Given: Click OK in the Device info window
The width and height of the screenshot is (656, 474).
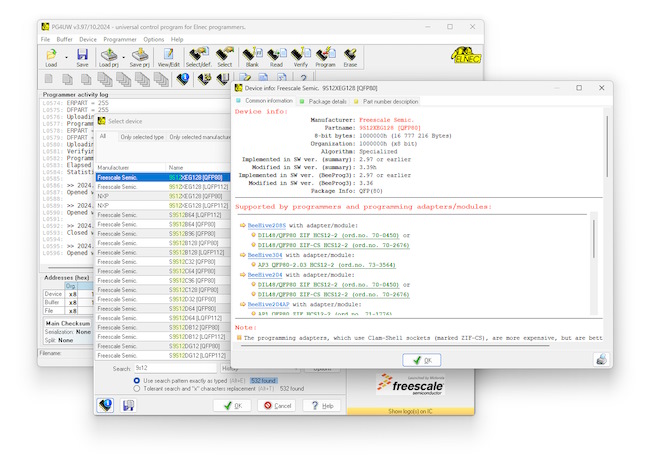Looking at the screenshot, I should click(422, 360).
